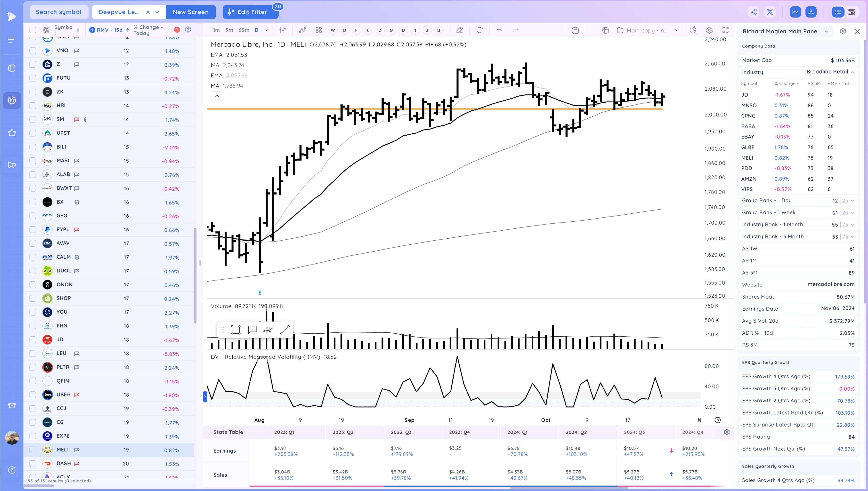Viewport: 868px width, 491px height.
Task: Click the pencil drawing tool icon
Action: (x=459, y=30)
